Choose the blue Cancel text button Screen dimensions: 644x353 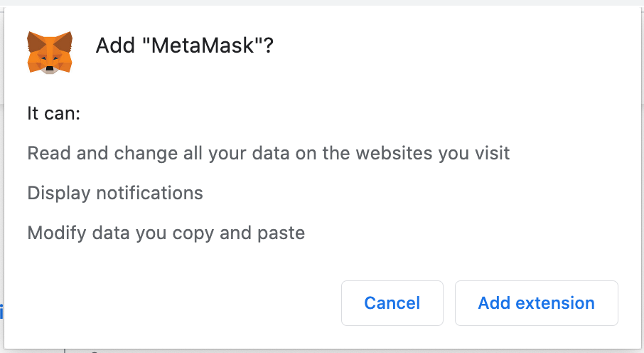tap(392, 303)
